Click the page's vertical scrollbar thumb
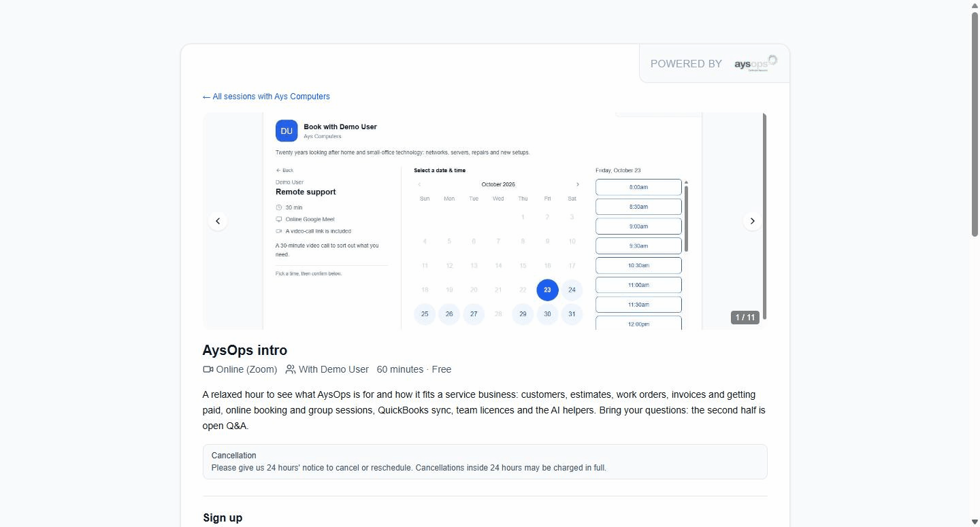Screen dimensions: 980x527 975,124
